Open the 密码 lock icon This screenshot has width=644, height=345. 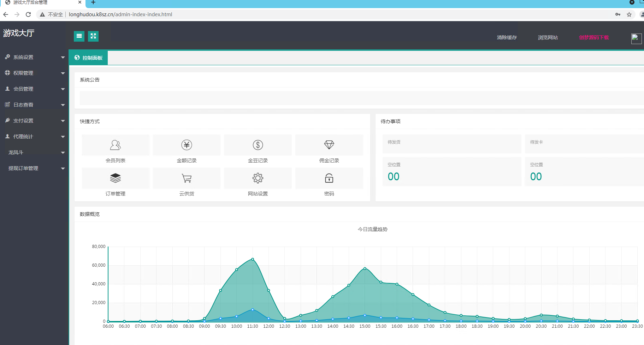point(329,178)
